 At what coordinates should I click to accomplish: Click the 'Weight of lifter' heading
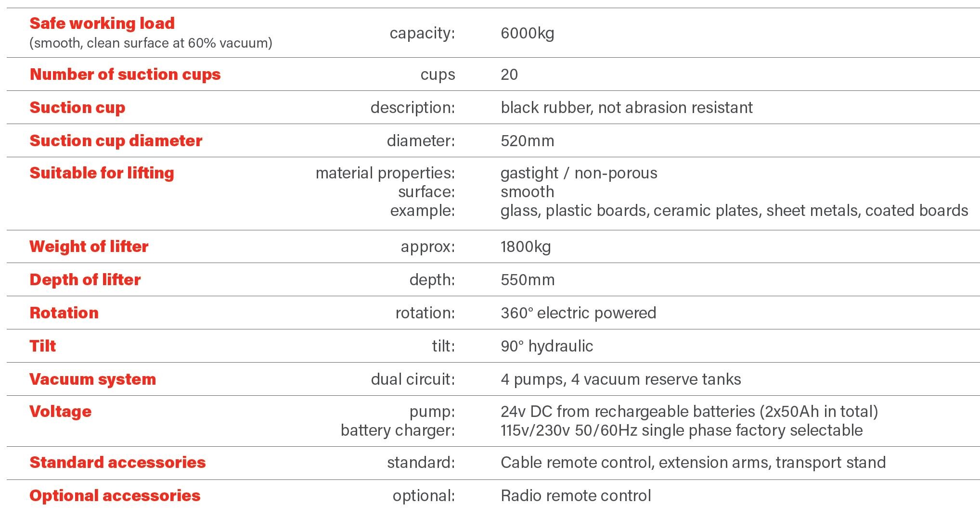[89, 246]
